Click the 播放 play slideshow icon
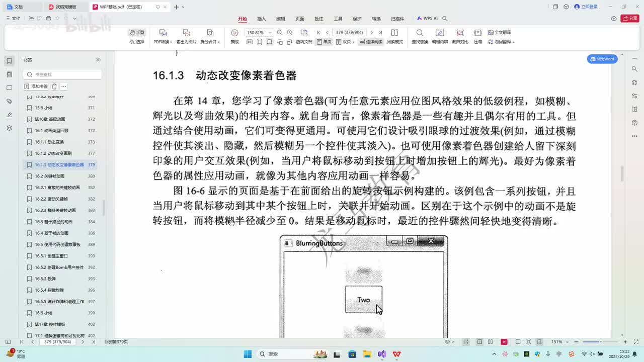This screenshot has height=362, width=644. (234, 33)
